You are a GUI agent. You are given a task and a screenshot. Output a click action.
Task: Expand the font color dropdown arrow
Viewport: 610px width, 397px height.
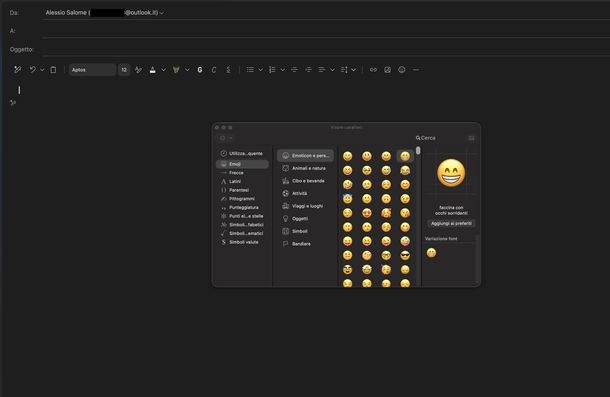tap(163, 70)
